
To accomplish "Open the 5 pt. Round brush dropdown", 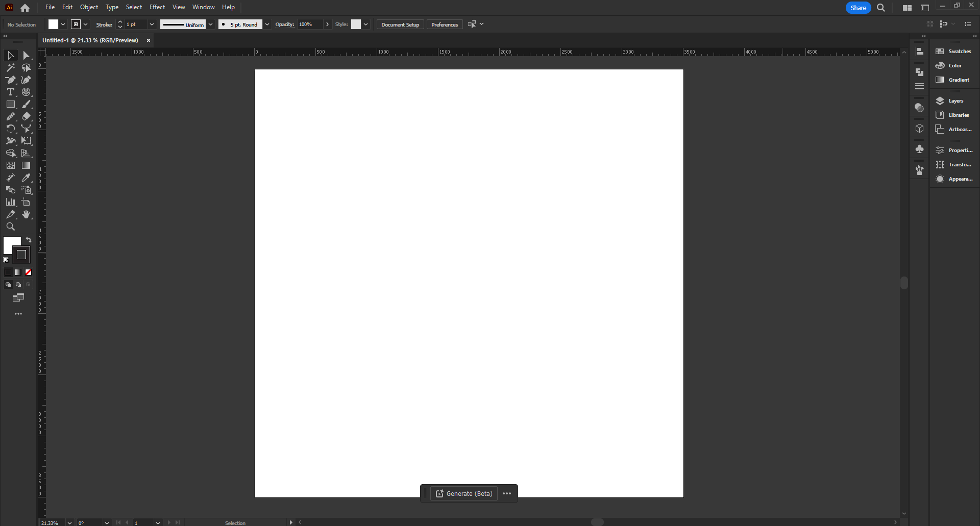I will 267,24.
